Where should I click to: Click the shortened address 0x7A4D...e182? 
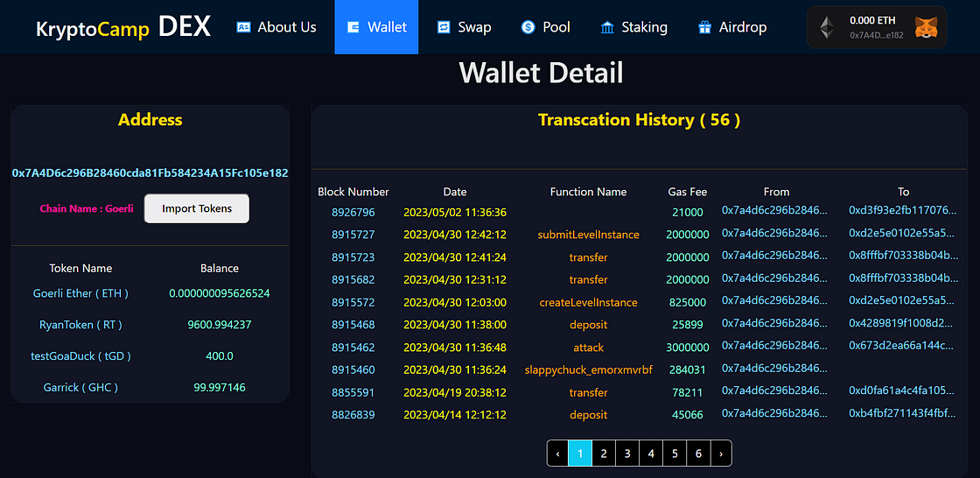click(x=876, y=36)
